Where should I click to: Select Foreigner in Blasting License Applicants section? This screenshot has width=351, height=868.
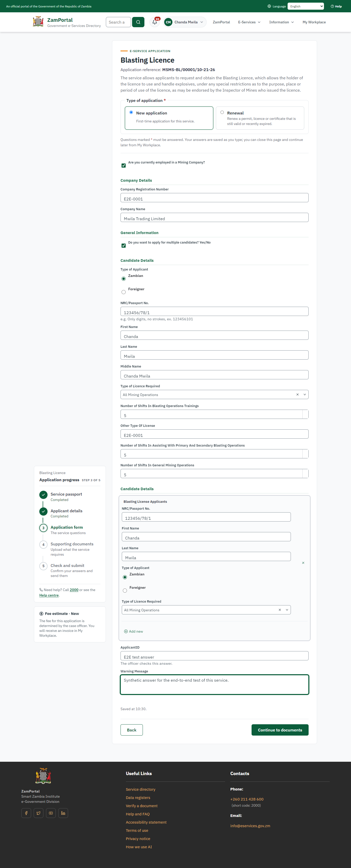click(125, 591)
